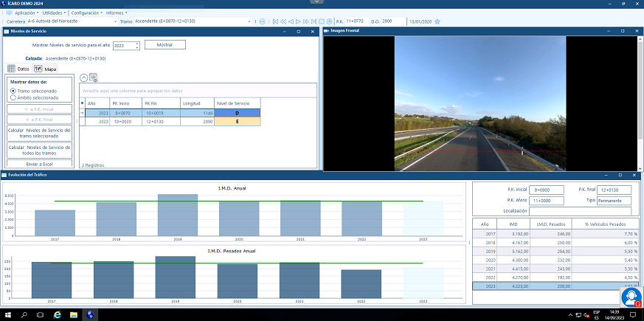Switch to the Mapa tab
This screenshot has width=644, height=321.
[46, 69]
